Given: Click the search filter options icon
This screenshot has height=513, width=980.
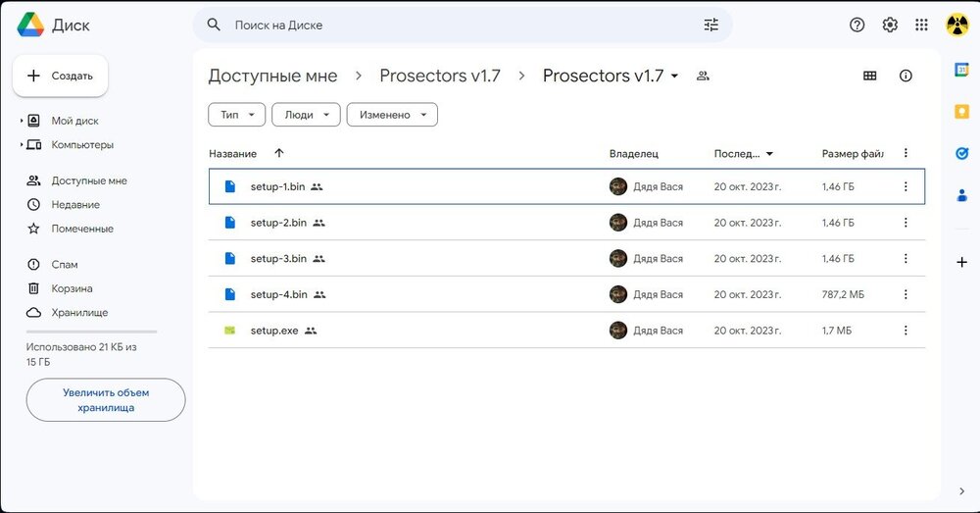Looking at the screenshot, I should (x=711, y=25).
